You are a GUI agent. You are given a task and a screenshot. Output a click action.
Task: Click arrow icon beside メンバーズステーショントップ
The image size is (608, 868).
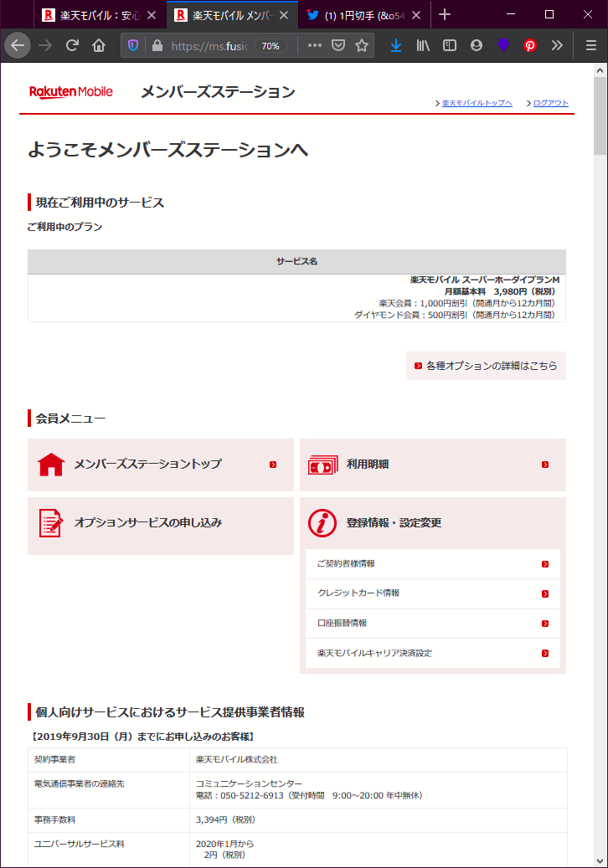(x=273, y=465)
